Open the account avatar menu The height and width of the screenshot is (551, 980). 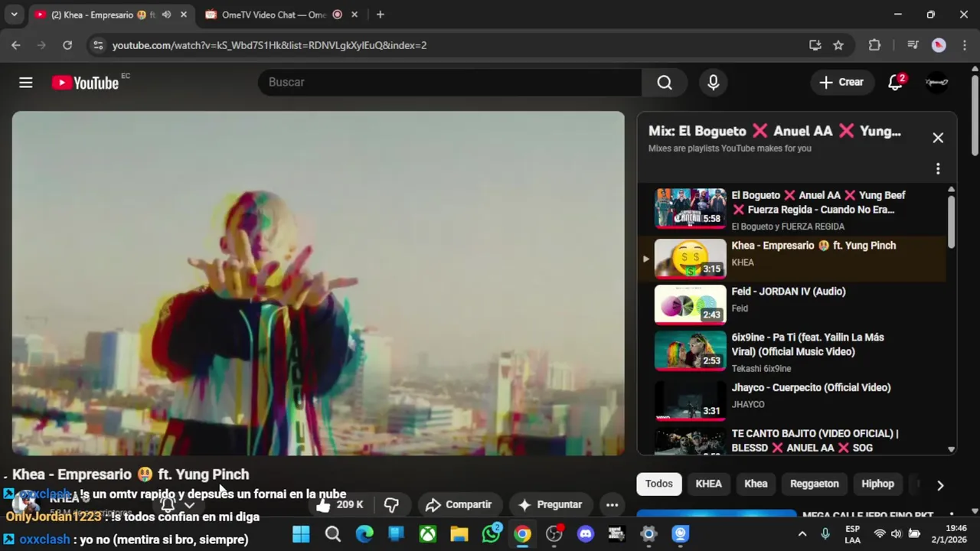pyautogui.click(x=937, y=83)
